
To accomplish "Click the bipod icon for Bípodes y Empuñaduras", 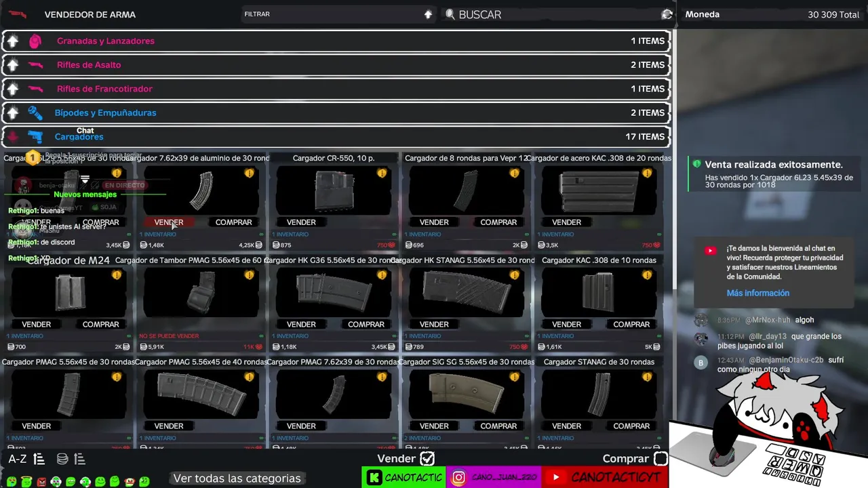I will [35, 113].
